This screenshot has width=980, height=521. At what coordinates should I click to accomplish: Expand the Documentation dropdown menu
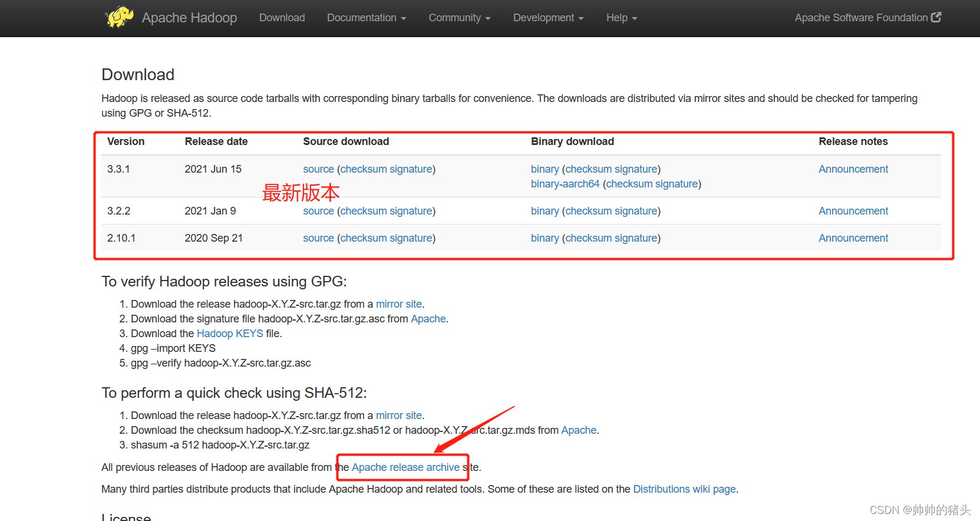[x=367, y=18]
